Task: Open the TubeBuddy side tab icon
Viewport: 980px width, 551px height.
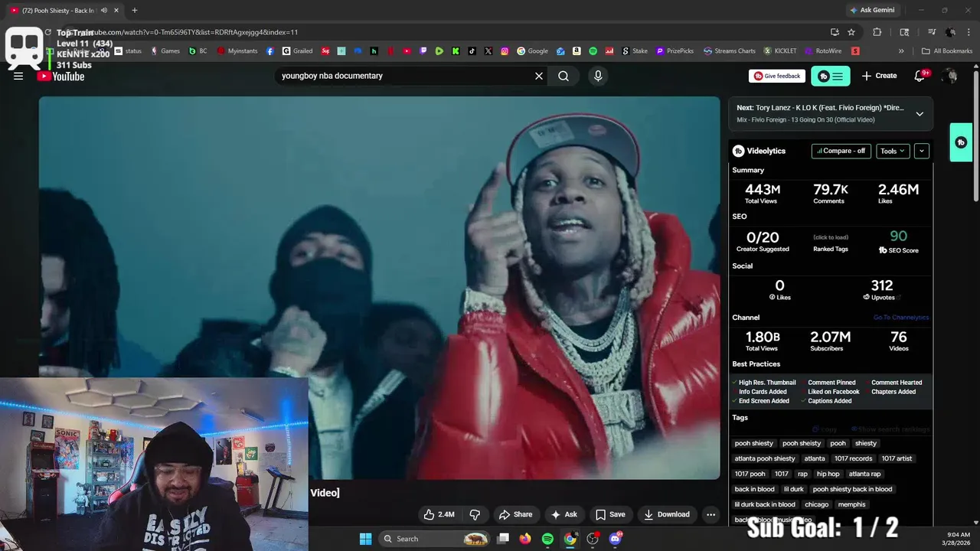Action: [961, 142]
